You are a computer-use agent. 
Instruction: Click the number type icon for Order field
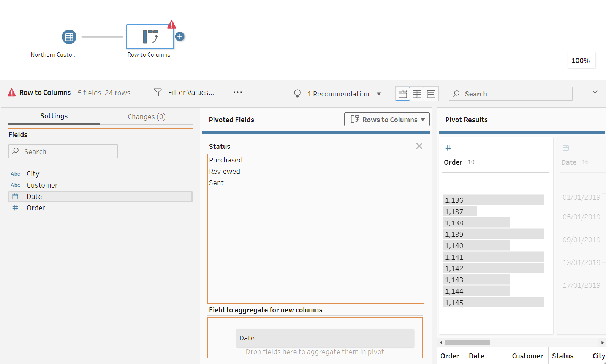tap(15, 208)
